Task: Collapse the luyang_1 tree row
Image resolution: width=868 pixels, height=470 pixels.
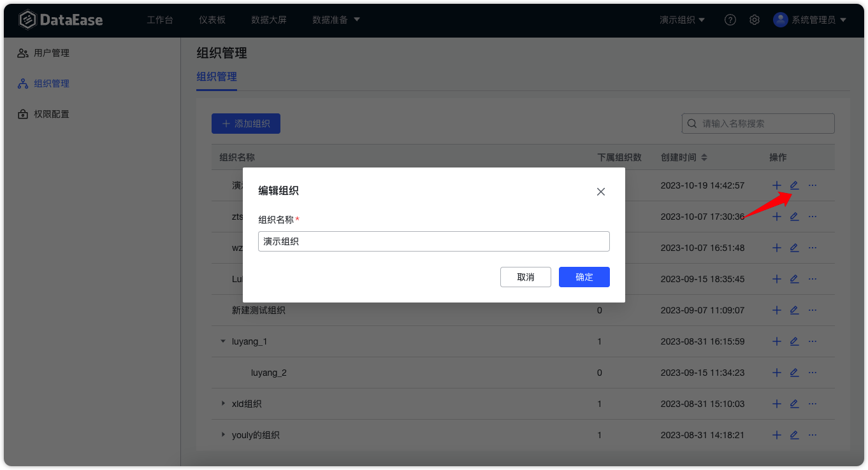Action: 223,341
